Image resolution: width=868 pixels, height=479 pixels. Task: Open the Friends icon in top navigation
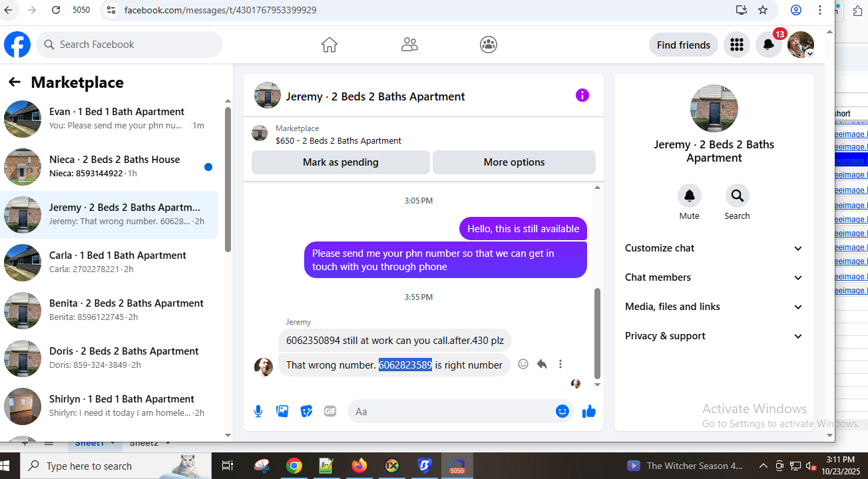tap(409, 45)
